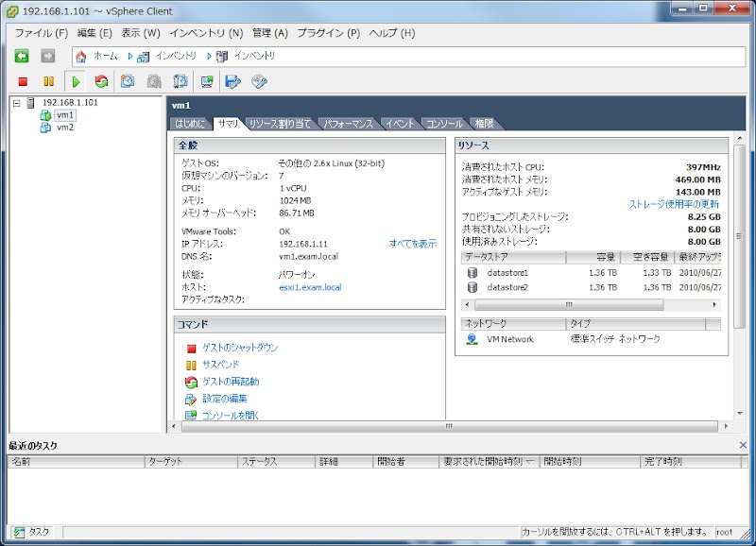Launch the VM console toolbar icon

click(x=206, y=82)
